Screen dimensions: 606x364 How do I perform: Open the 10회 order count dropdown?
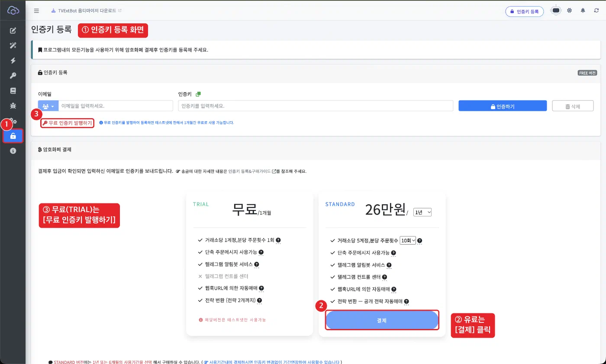click(408, 240)
